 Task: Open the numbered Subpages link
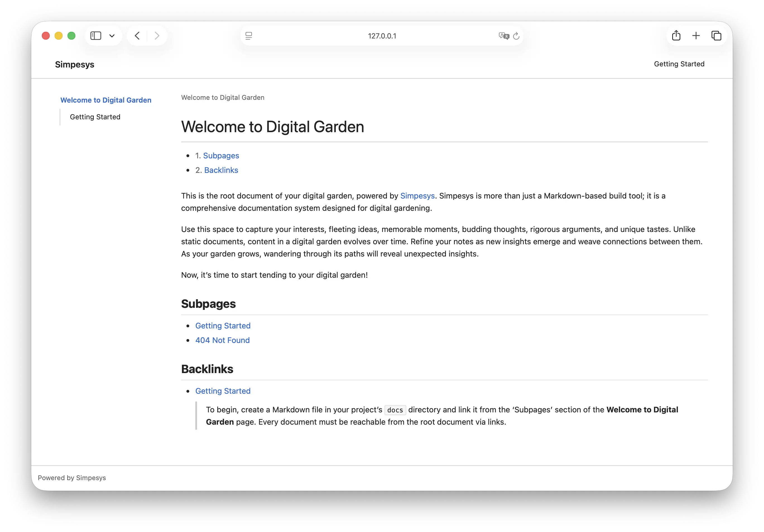tap(221, 155)
